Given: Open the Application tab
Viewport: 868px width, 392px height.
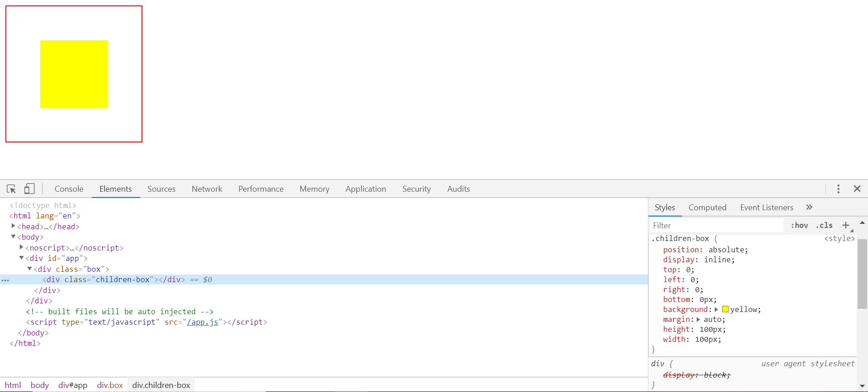Looking at the screenshot, I should (x=366, y=189).
